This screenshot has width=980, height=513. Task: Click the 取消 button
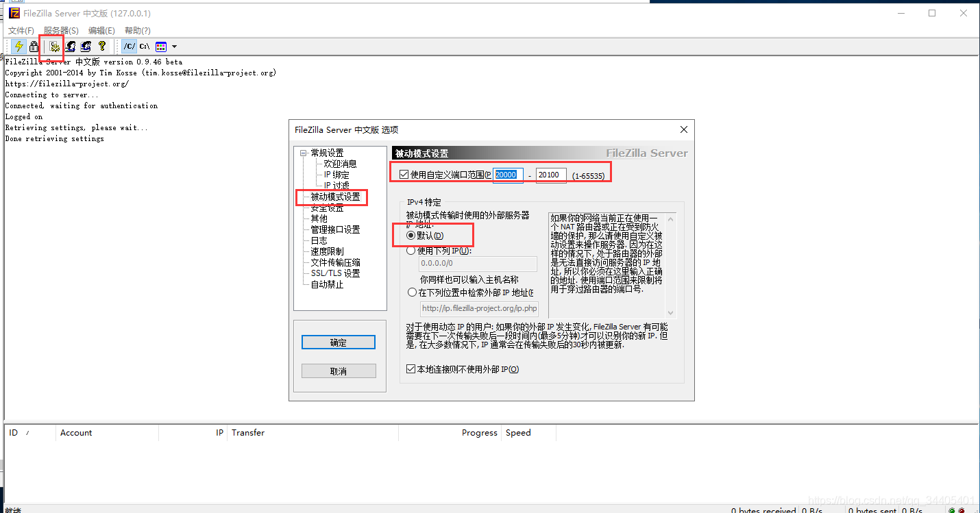tap(339, 371)
